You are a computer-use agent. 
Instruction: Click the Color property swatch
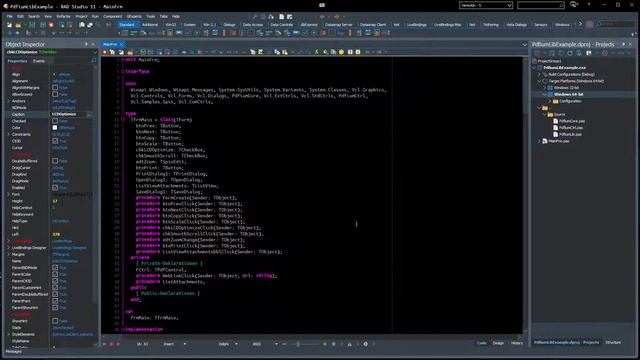coord(55,128)
